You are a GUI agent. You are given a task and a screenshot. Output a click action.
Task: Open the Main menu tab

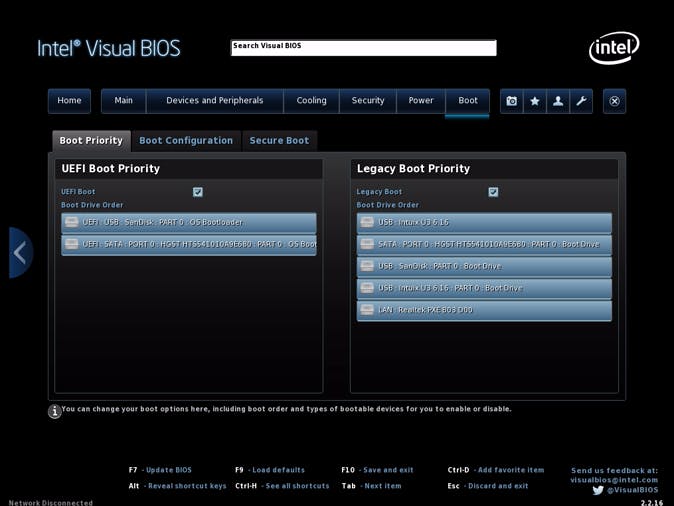pyautogui.click(x=123, y=101)
